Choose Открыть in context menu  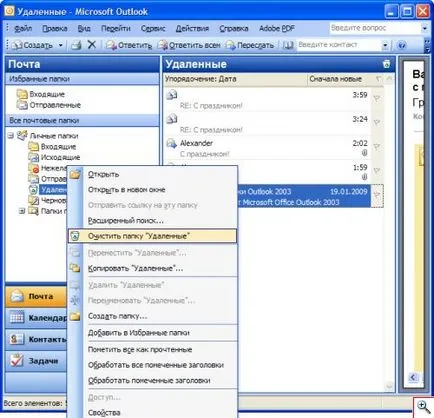click(152, 174)
